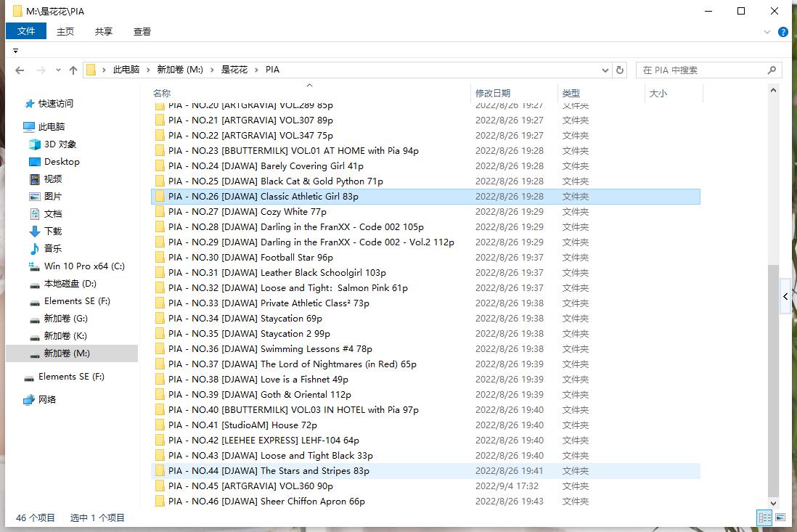Viewport: 797px width, 532px height.
Task: Switch to details view layout icon
Action: tap(764, 517)
